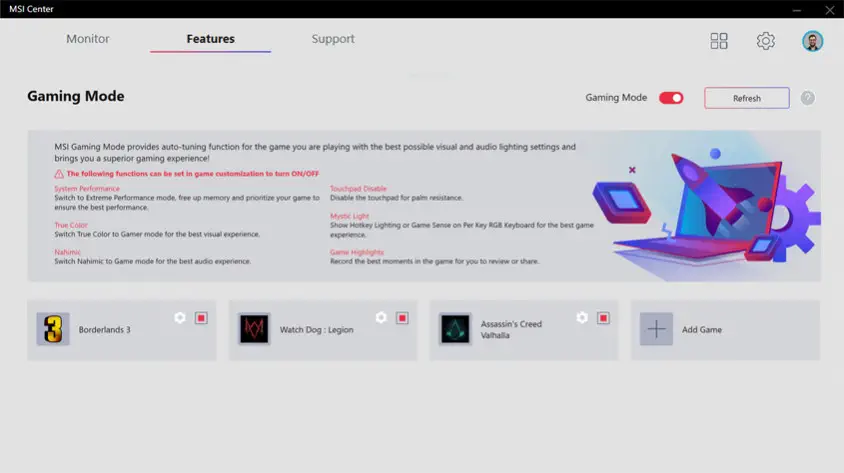Click the user profile avatar
844x473 pixels.
pos(812,41)
